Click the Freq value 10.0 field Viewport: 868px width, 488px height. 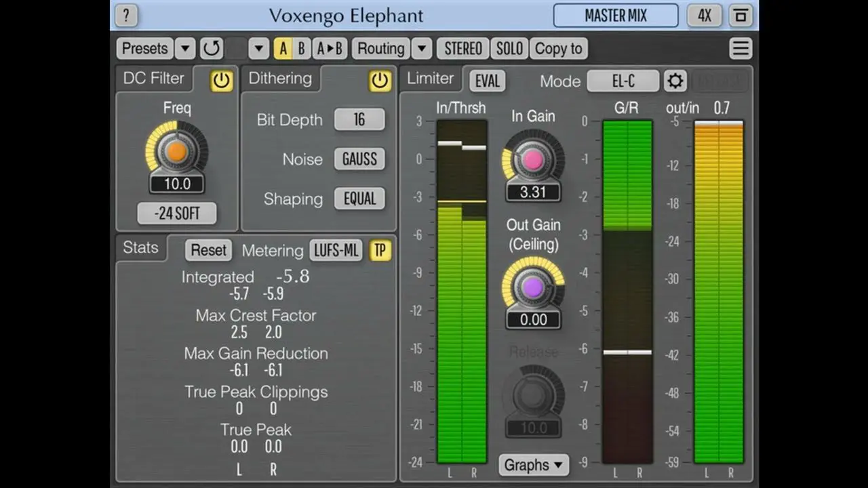coord(177,184)
